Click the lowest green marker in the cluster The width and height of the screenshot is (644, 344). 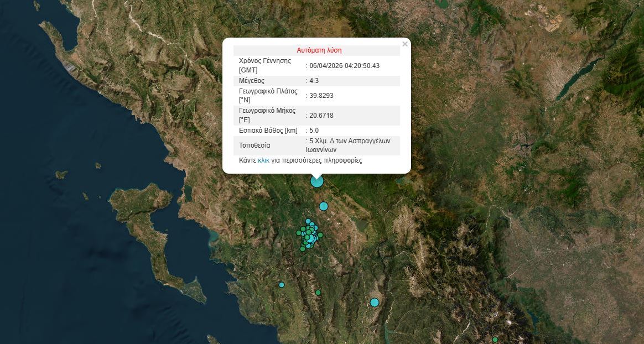click(x=303, y=249)
